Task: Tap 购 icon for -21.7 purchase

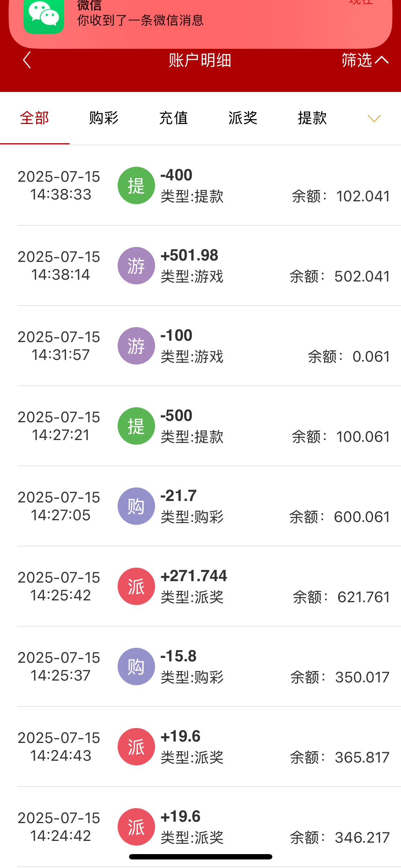Action: [136, 506]
